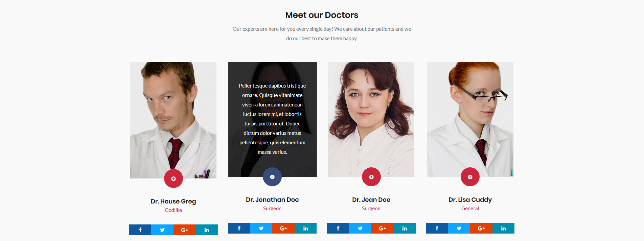Open Dr. Jean Doe's LinkedIn profile
644x241 pixels.
tap(405, 228)
